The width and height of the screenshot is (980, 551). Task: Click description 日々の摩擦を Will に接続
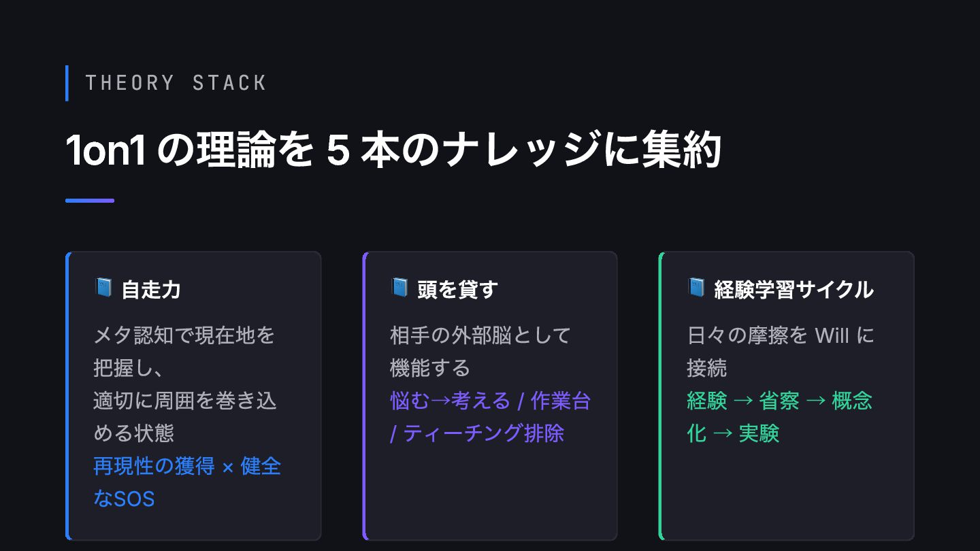(781, 352)
